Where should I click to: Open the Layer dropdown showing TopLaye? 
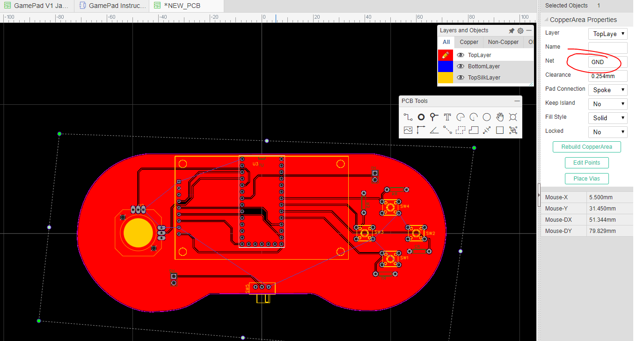coord(607,33)
